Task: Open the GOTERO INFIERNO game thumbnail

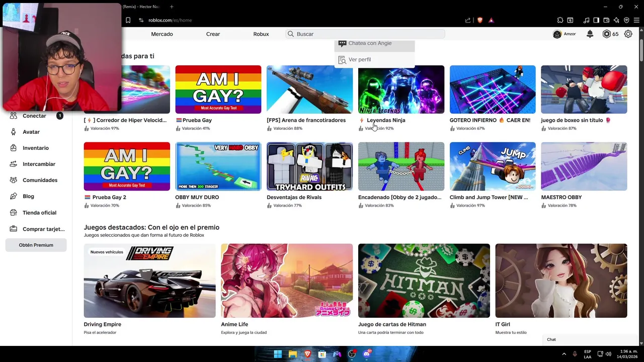Action: pos(493,89)
